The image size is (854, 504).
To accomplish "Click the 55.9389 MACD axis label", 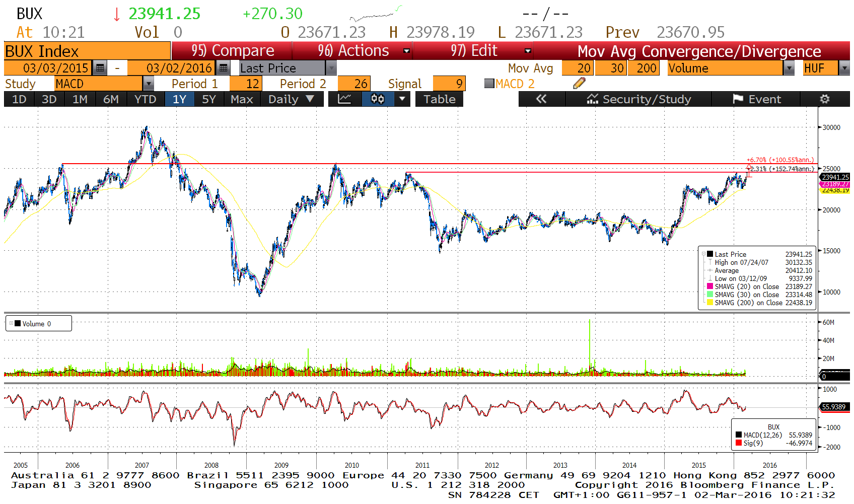I will [834, 407].
